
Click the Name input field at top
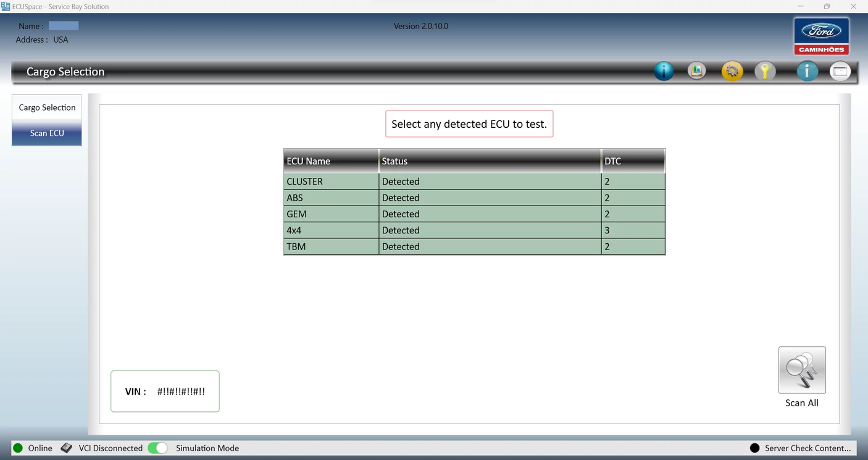click(64, 25)
